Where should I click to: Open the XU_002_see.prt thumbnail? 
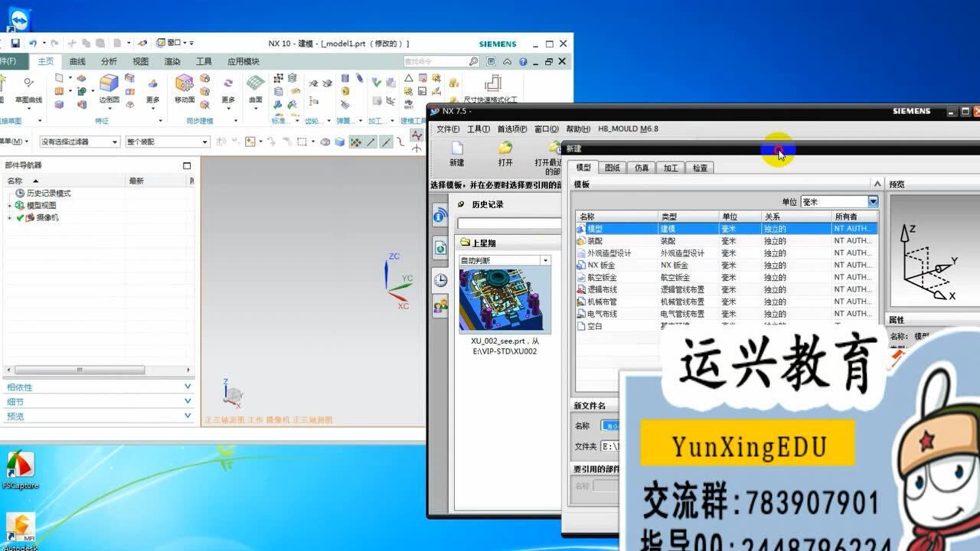(505, 300)
